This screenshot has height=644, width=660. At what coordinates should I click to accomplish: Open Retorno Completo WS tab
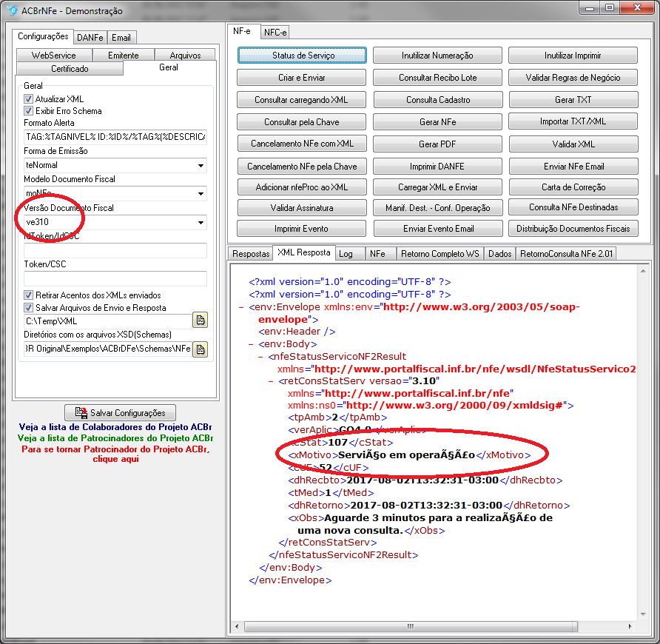click(440, 254)
